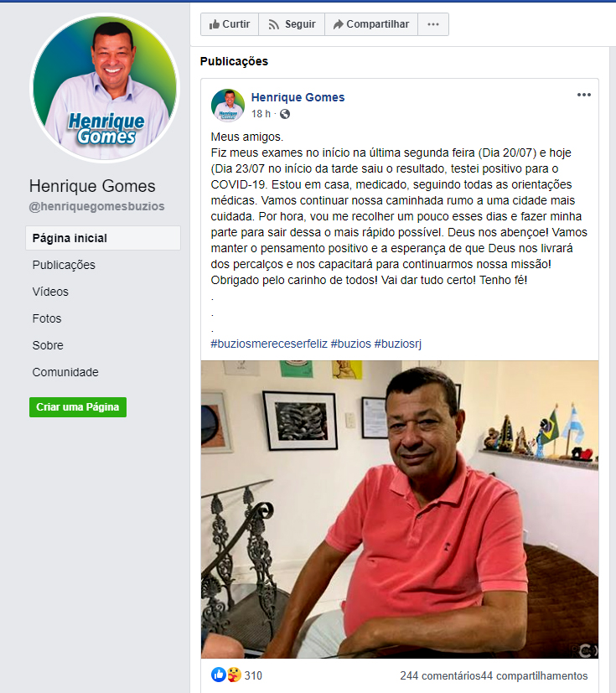Open the small post author avatar
This screenshot has height=693, width=616.
[x=228, y=106]
